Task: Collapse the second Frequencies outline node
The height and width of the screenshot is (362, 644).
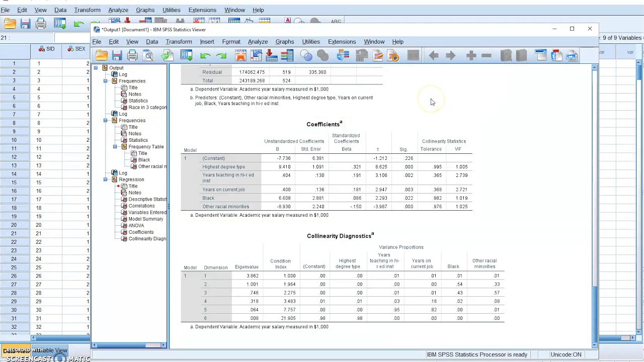Action: click(x=106, y=121)
